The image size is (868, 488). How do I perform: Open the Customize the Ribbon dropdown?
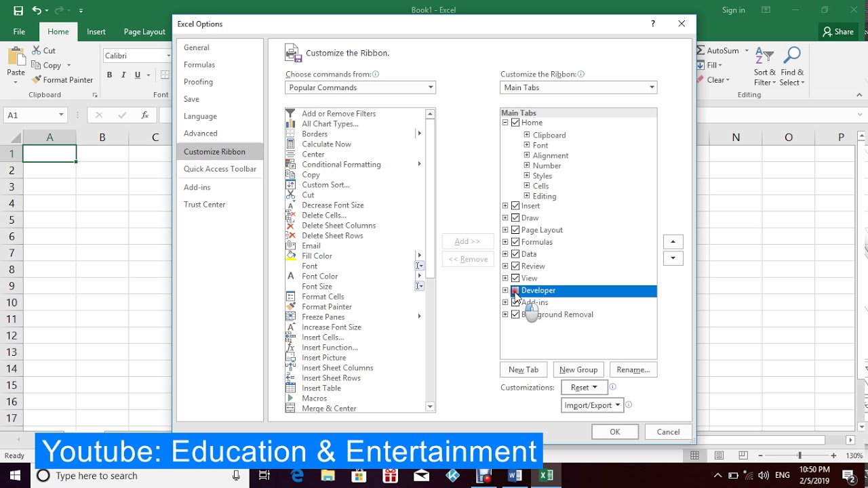[x=578, y=87]
